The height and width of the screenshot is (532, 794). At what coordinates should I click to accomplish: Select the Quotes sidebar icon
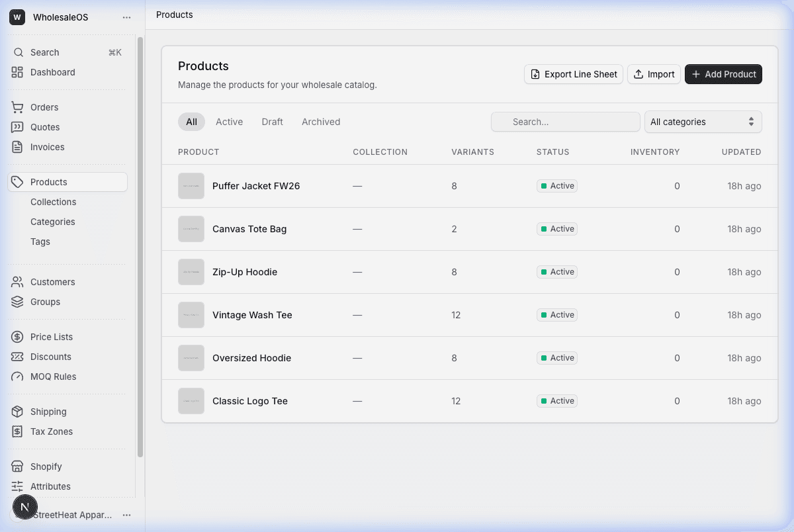tap(17, 127)
